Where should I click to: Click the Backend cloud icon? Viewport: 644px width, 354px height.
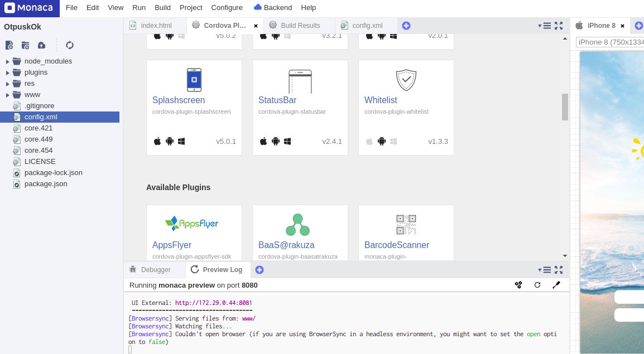coord(257,7)
